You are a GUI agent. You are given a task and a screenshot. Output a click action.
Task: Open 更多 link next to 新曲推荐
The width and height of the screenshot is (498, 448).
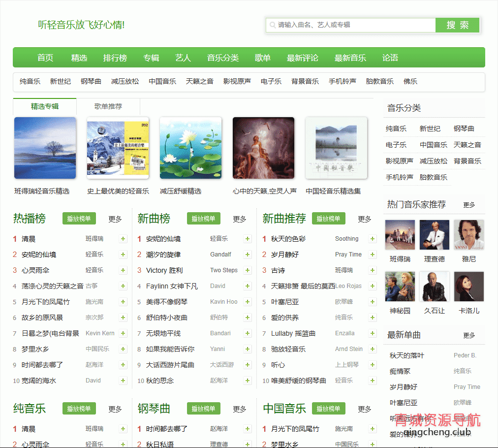tap(365, 219)
